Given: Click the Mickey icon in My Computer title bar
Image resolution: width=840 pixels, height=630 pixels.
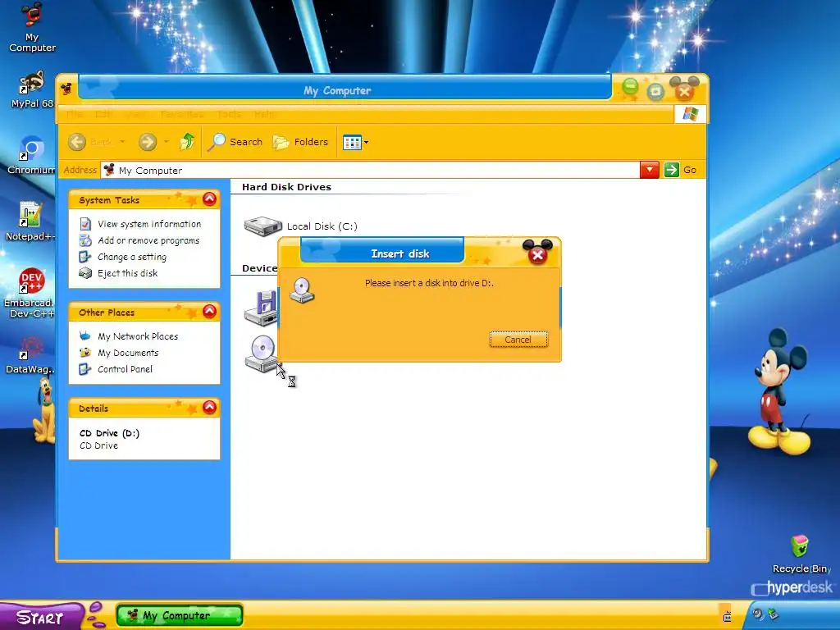Looking at the screenshot, I should coord(66,89).
